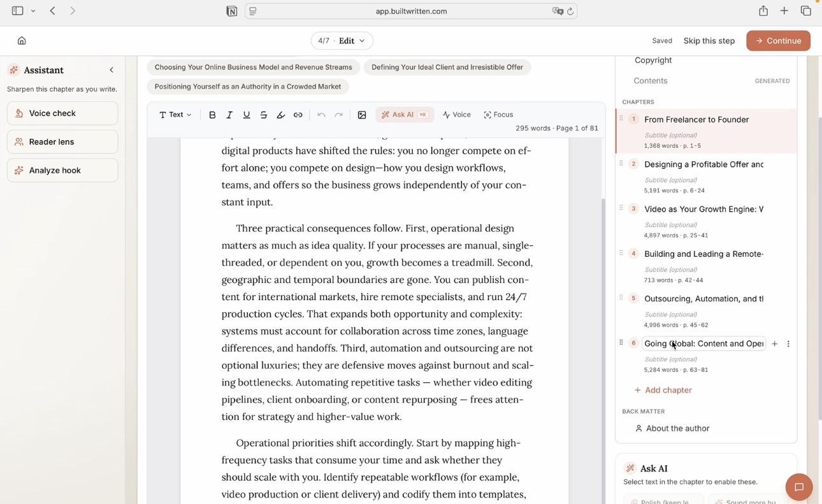Image resolution: width=822 pixels, height=504 pixels.
Task: Toggle the browser sidebar
Action: [x=18, y=11]
